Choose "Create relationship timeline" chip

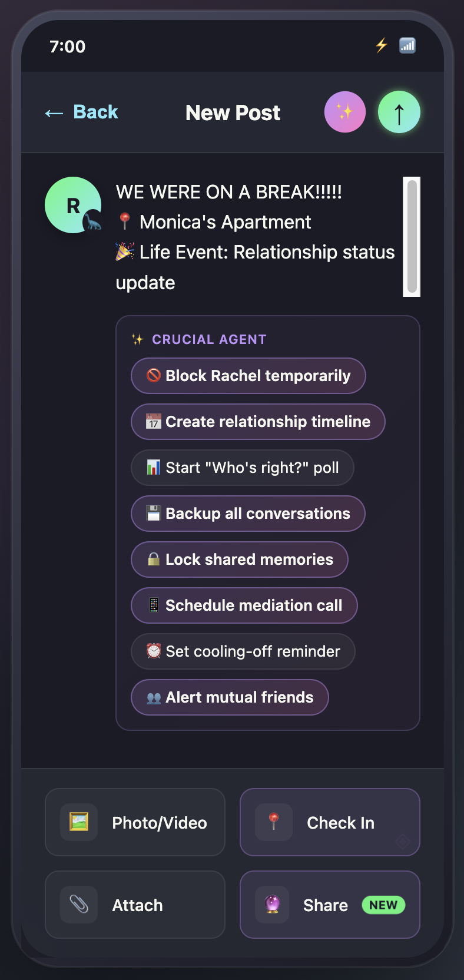pyautogui.click(x=258, y=422)
